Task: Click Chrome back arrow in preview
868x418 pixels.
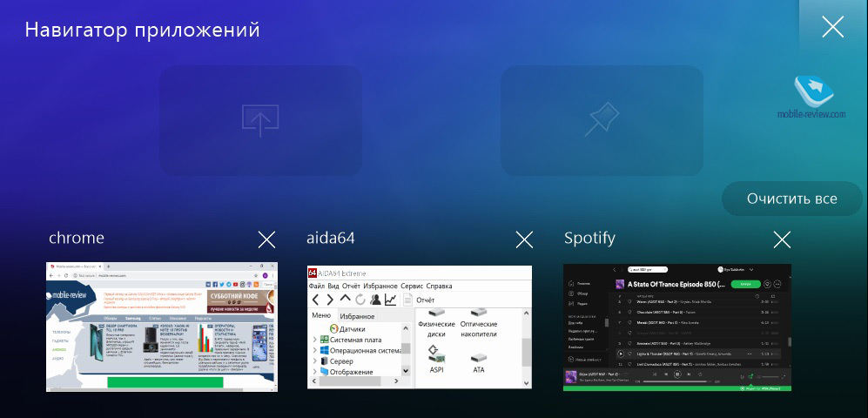Action: (x=50, y=276)
